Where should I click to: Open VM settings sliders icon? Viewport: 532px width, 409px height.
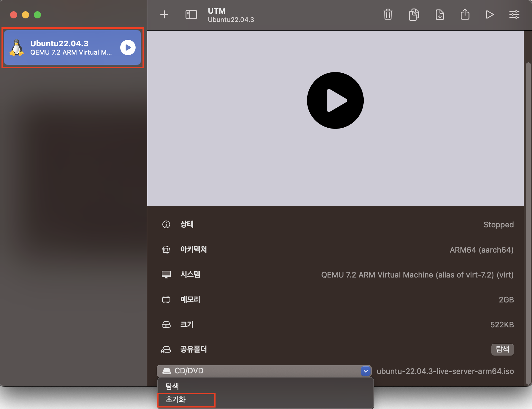tap(514, 14)
